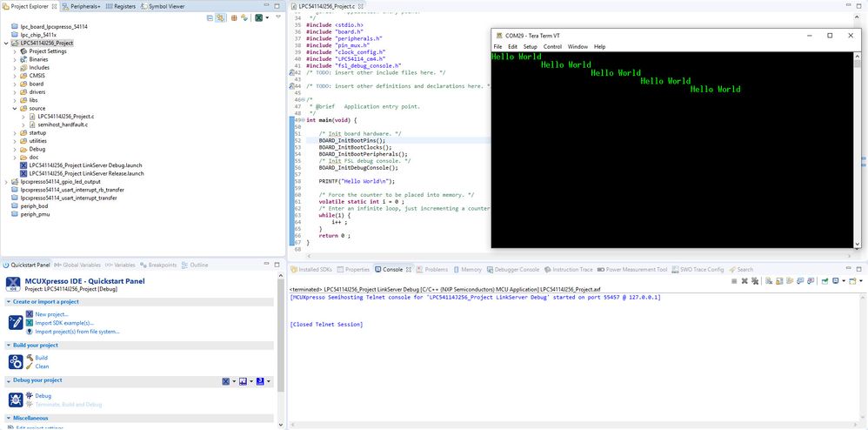Click the Clean broom icon in Quickstart

point(29,366)
